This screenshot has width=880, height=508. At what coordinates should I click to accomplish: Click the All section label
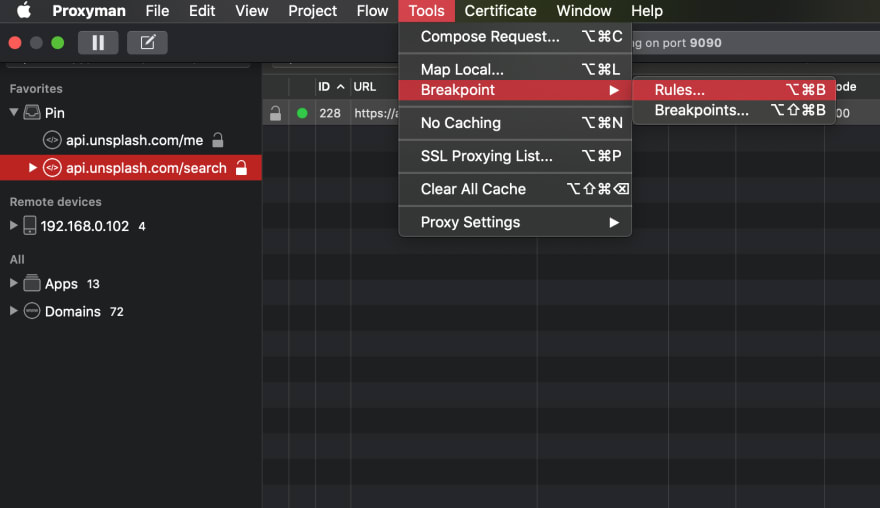[x=17, y=259]
